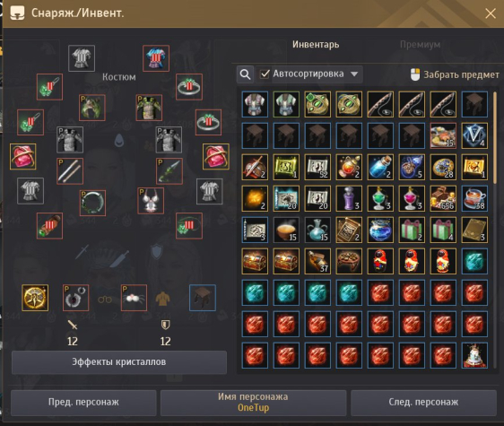Toggle the Автосортировка checkbox
Screen dimensions: 504x426
(265, 74)
